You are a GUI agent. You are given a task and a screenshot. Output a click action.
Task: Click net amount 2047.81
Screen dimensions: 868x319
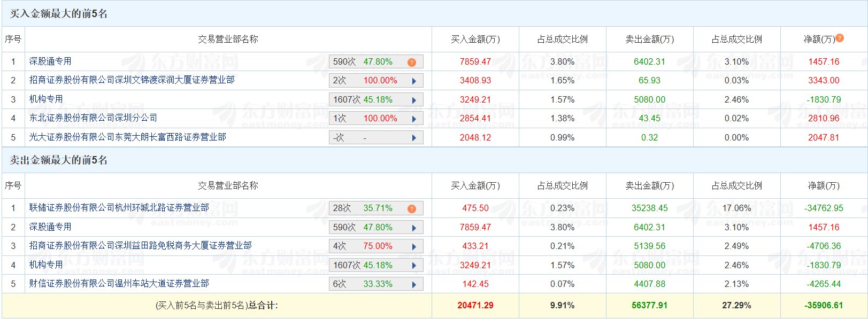(x=824, y=138)
